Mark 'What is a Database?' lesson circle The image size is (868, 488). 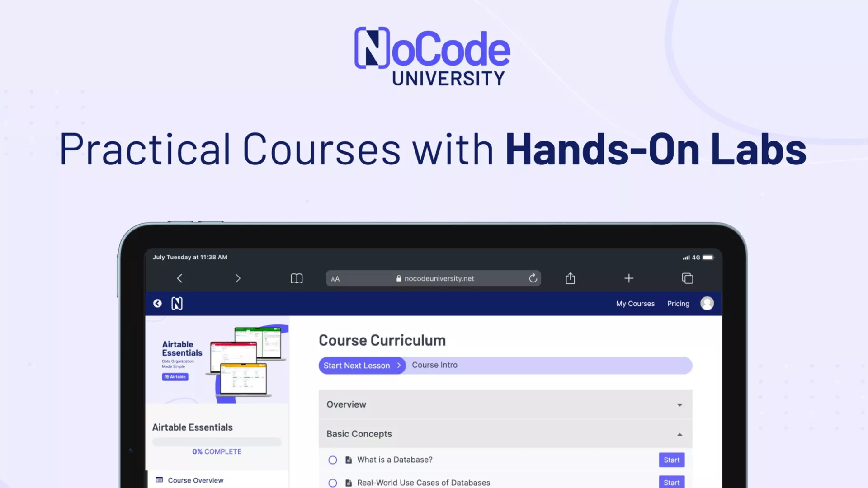[333, 460]
